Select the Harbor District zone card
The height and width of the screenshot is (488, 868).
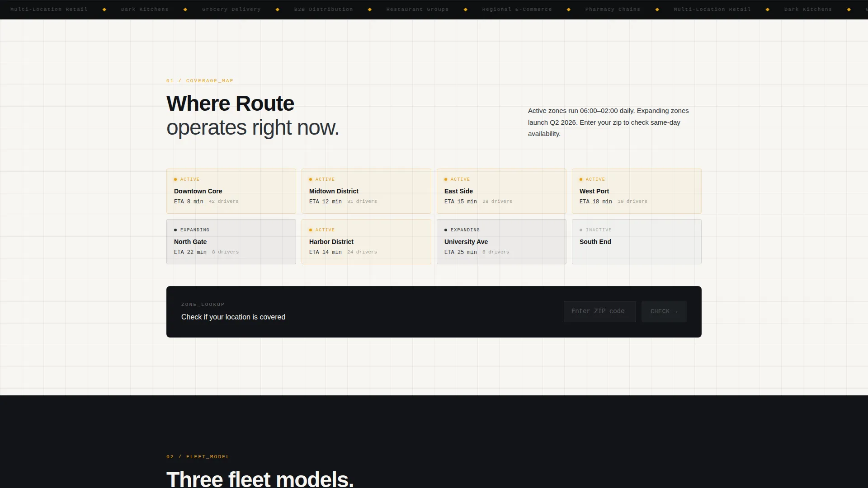pos(366,242)
